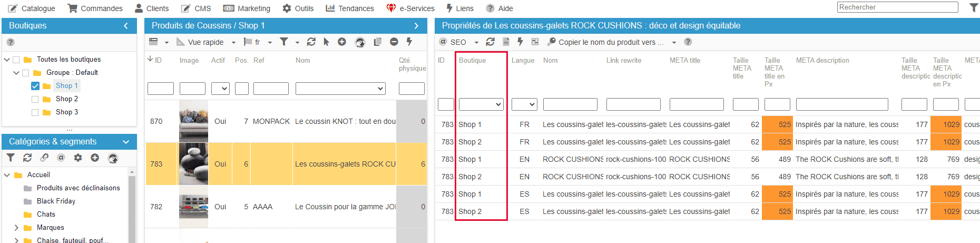Open the Boutique column filter dropdown
980x243 pixels.
pyautogui.click(x=481, y=104)
